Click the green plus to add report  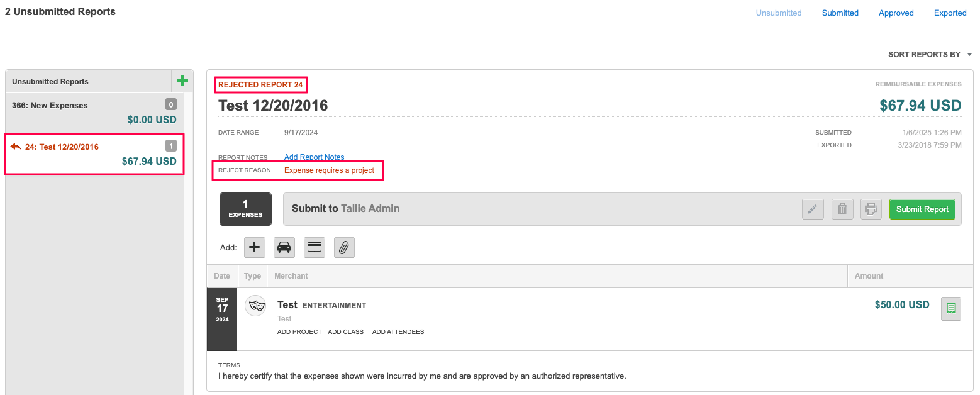182,81
